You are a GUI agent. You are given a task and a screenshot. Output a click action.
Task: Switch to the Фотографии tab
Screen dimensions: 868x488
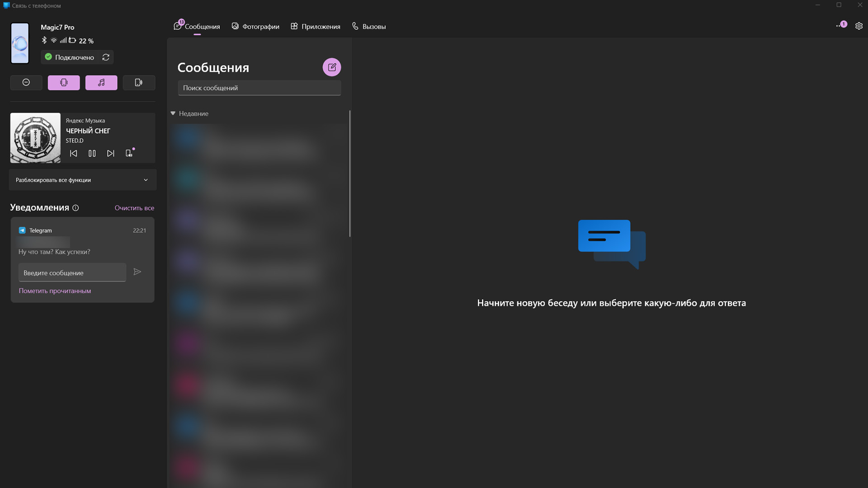click(x=255, y=27)
